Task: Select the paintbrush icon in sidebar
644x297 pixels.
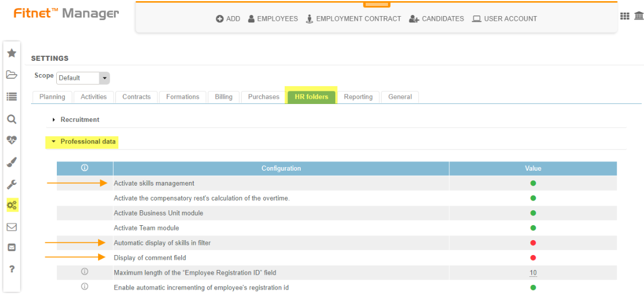Action: point(11,163)
